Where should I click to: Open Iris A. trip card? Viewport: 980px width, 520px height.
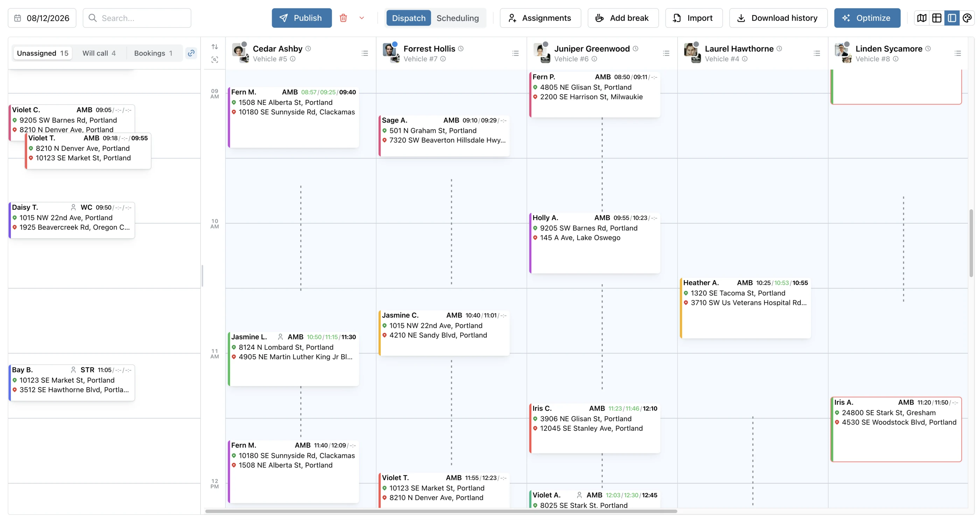[896, 429]
